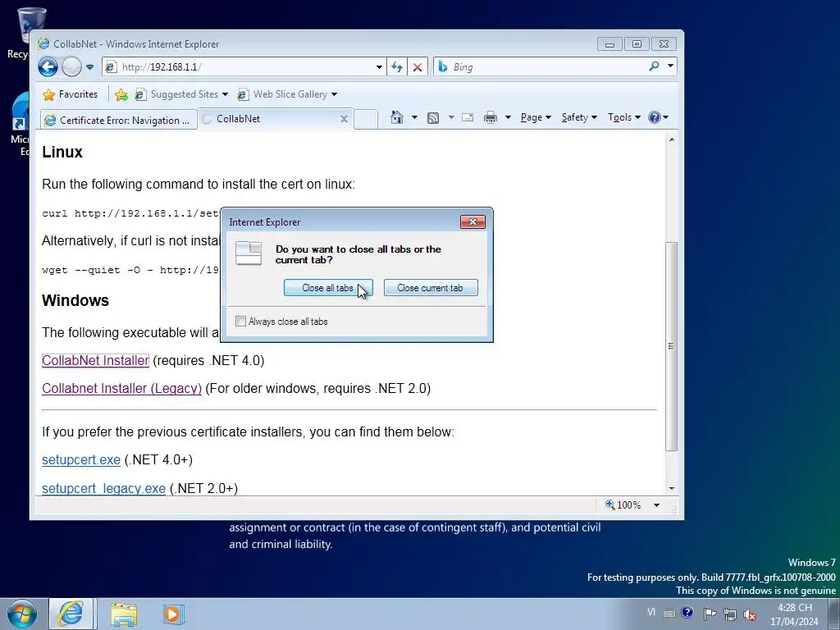Click the RSS Feeds icon
The width and height of the screenshot is (840, 630).
pos(433,118)
